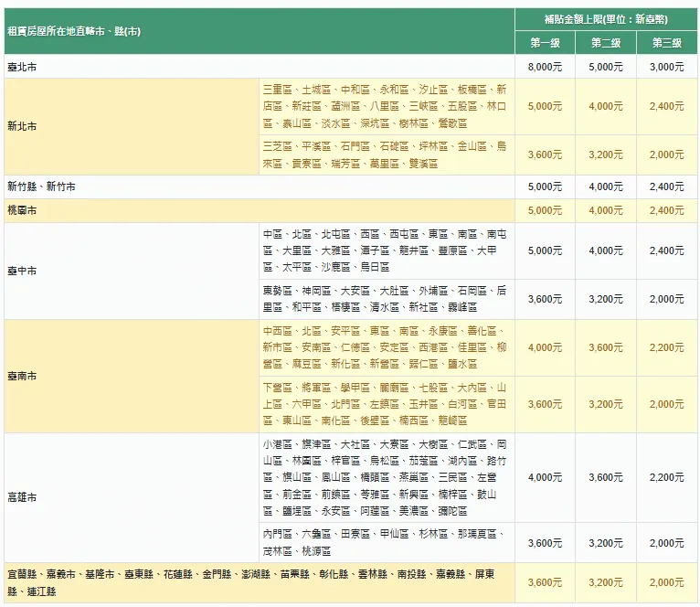Select the 新竹縣、新竹市 row label
The height and width of the screenshot is (607, 700).
point(41,186)
